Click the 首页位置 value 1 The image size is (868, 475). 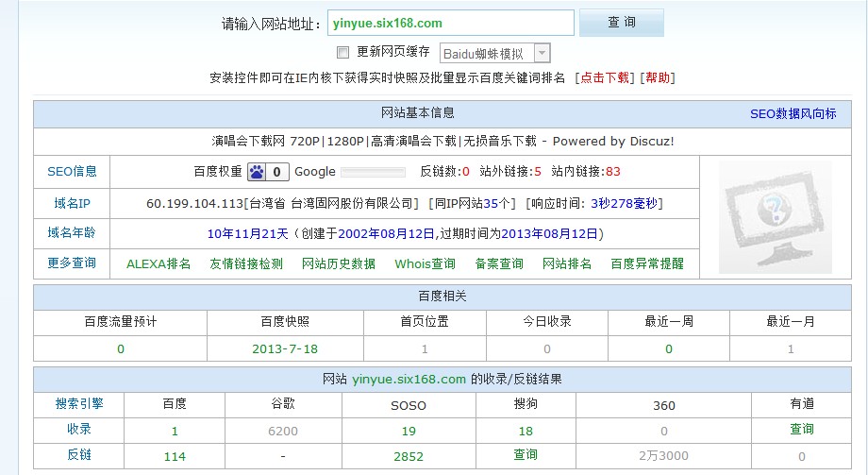425,349
